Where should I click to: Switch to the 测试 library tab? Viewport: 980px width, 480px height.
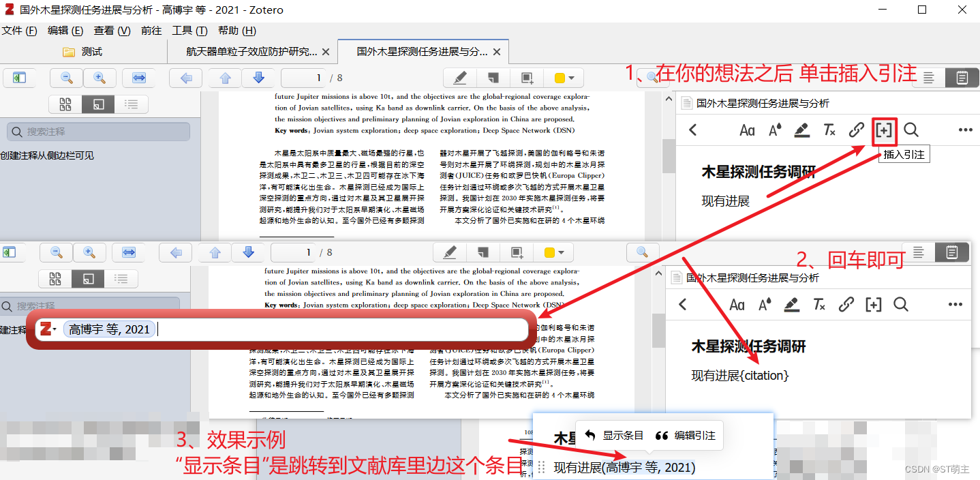click(x=83, y=52)
